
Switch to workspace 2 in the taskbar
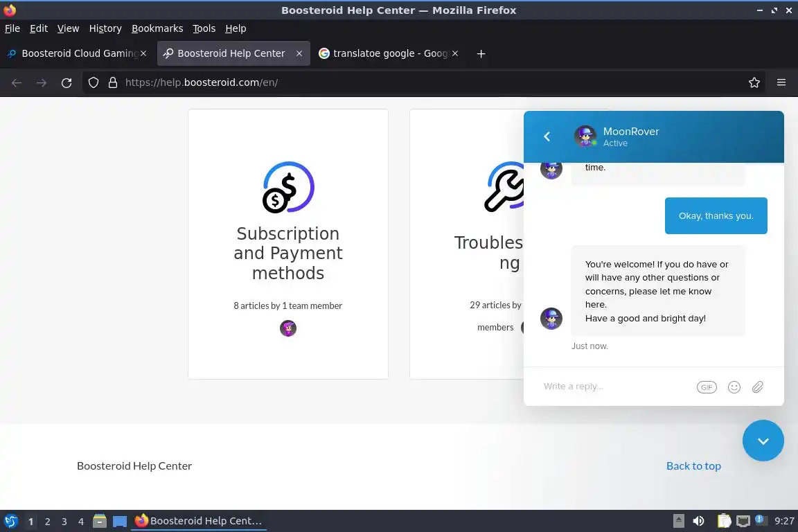point(47,522)
